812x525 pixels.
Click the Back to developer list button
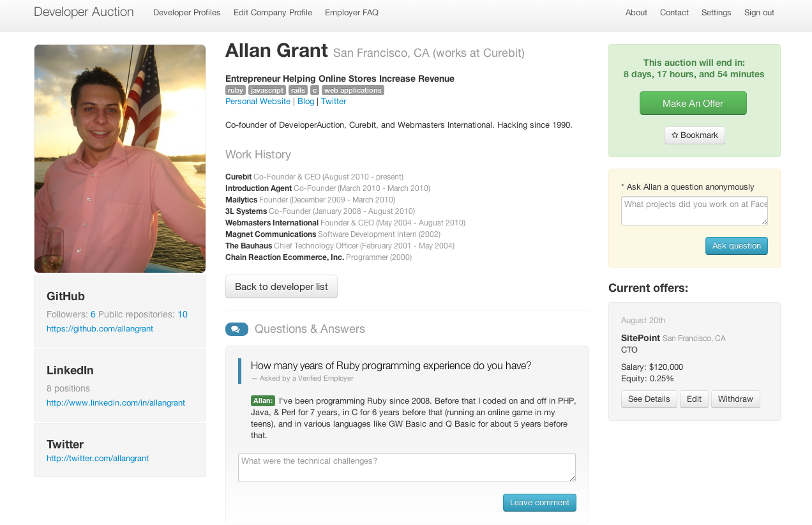click(x=282, y=287)
